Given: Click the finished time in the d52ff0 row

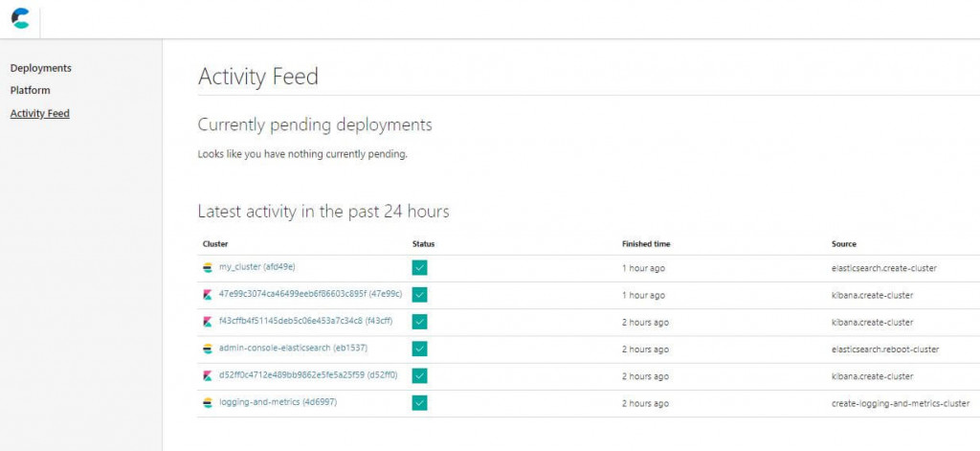Looking at the screenshot, I should tap(645, 376).
